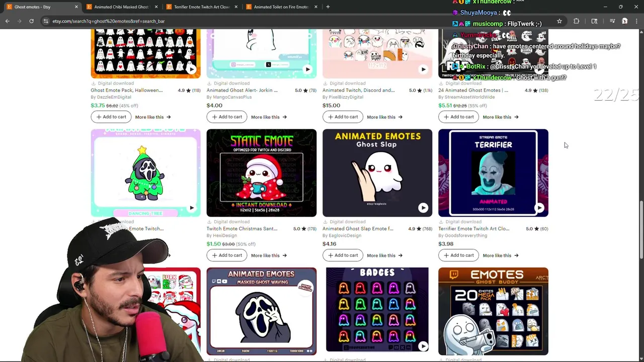Open Ghost Emote Pack, Halloween listing title
The image size is (644, 362).
[x=127, y=90]
